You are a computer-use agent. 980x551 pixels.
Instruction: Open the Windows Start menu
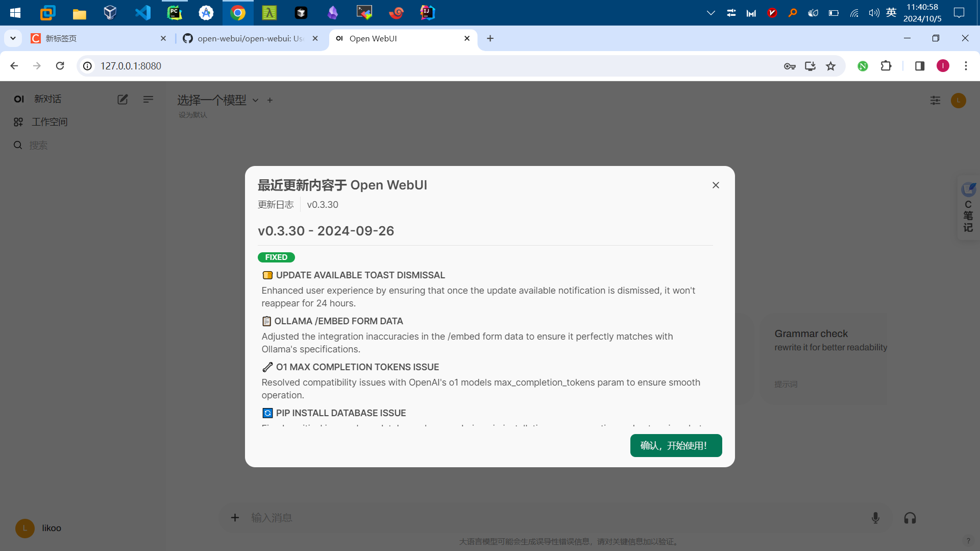point(15,13)
